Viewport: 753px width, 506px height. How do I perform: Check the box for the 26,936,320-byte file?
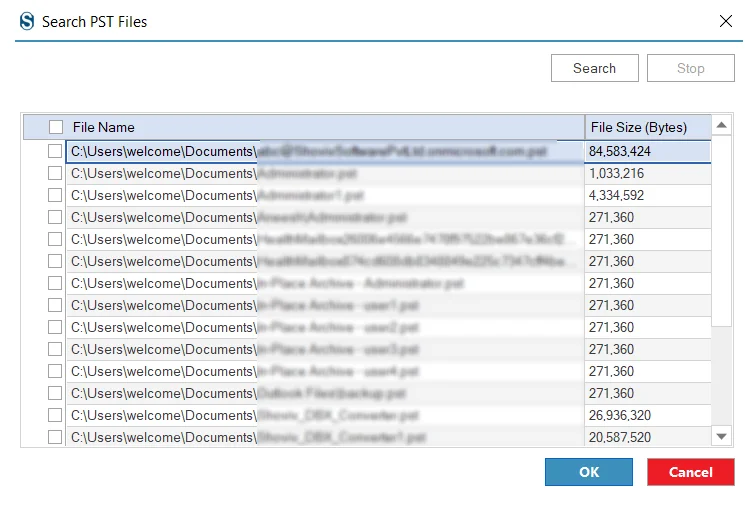pyautogui.click(x=55, y=415)
